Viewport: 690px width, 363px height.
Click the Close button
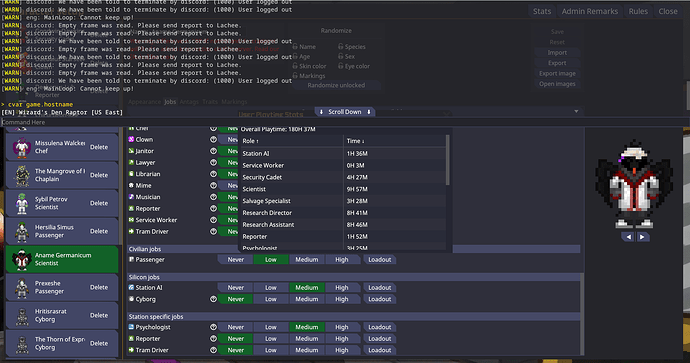668,11
